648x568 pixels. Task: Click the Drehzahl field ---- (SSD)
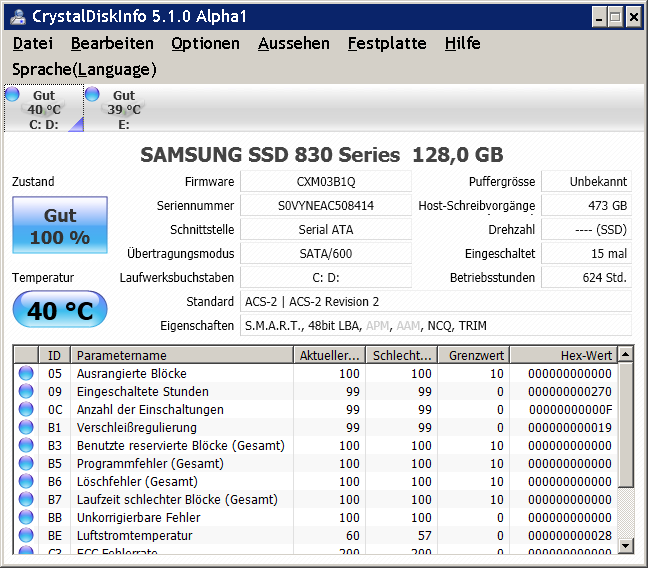[586, 229]
